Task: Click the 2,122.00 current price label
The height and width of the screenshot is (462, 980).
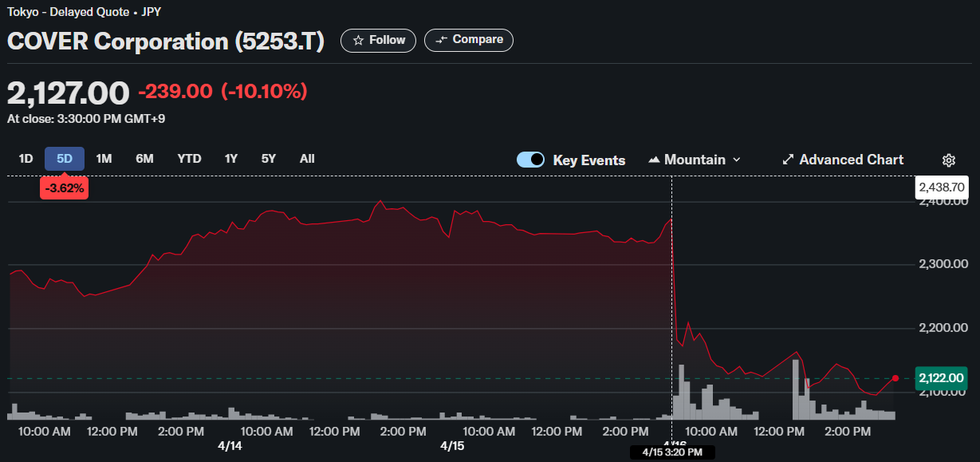Action: (941, 378)
